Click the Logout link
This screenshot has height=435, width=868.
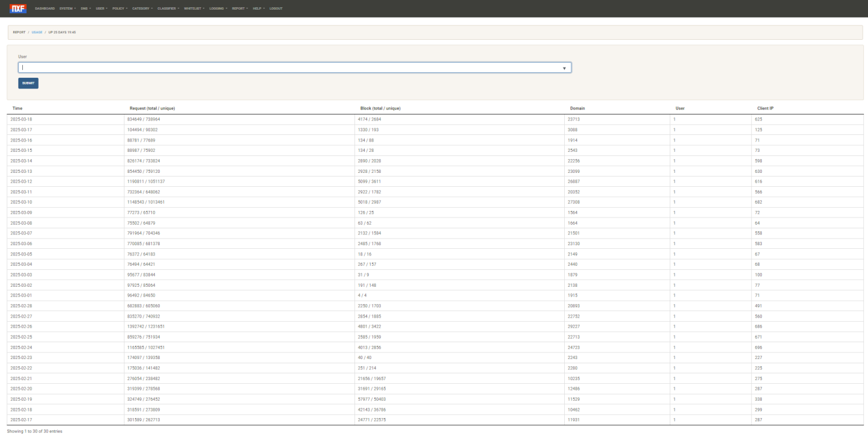coord(276,8)
